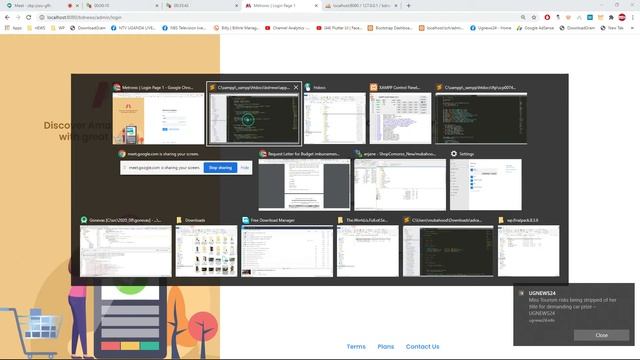Bookmark this page with the star icon
Viewport: 640px width, 360px height.
(x=534, y=18)
